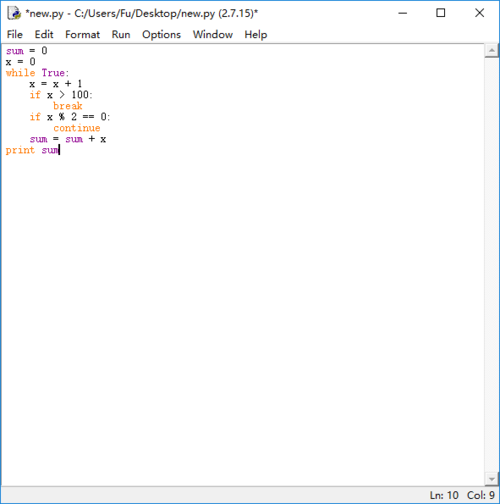Open the Help menu
The image size is (500, 504).
point(256,34)
